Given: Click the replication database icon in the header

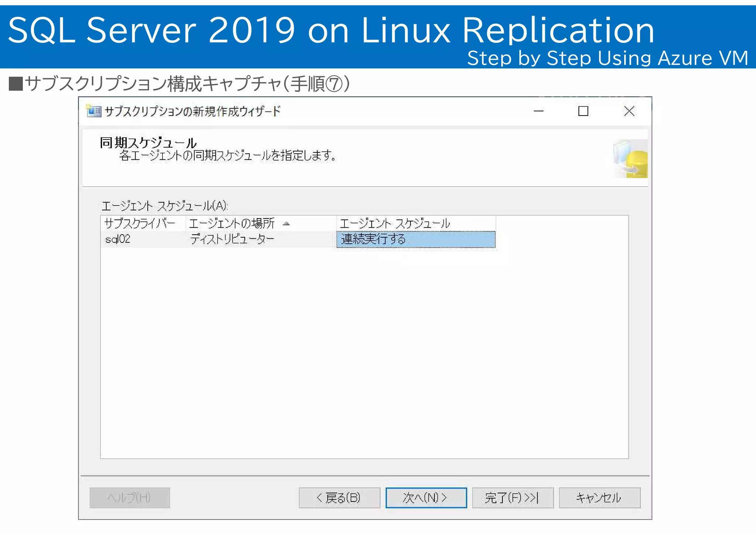Looking at the screenshot, I should [630, 159].
